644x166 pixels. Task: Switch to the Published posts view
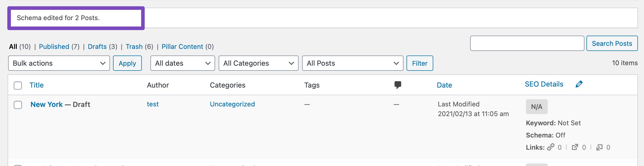(x=54, y=47)
